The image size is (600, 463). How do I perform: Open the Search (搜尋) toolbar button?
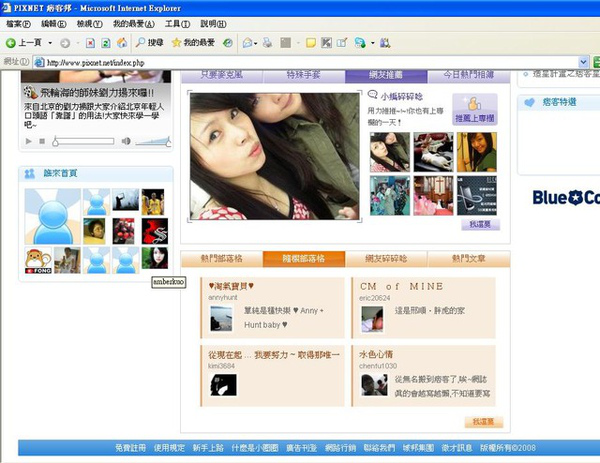coord(149,43)
